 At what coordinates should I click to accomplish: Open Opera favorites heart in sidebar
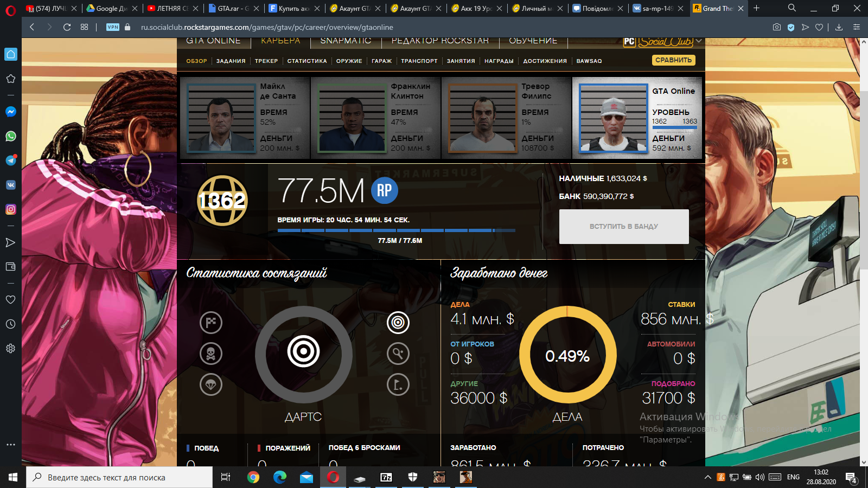click(11, 299)
